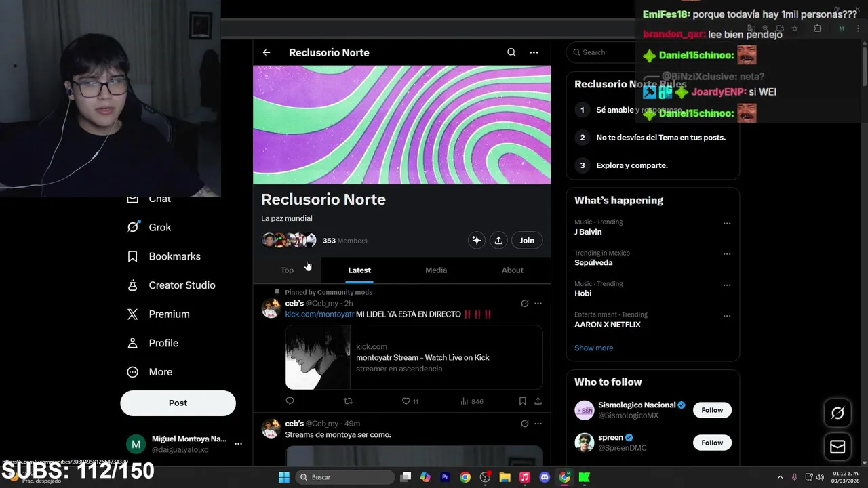Open Sismologico Nacional profile name
The image size is (868, 488).
tap(637, 405)
